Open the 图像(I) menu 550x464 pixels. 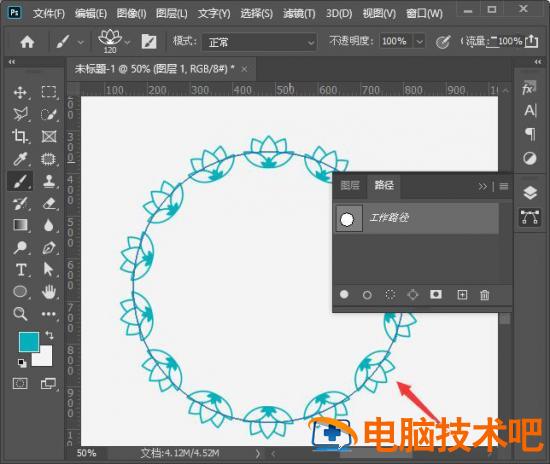tap(132, 14)
